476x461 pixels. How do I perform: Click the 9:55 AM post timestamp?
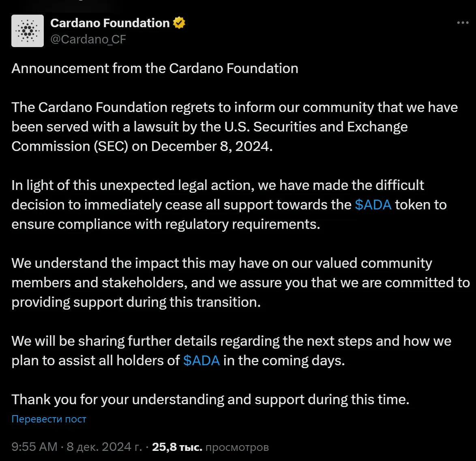pyautogui.click(x=34, y=447)
